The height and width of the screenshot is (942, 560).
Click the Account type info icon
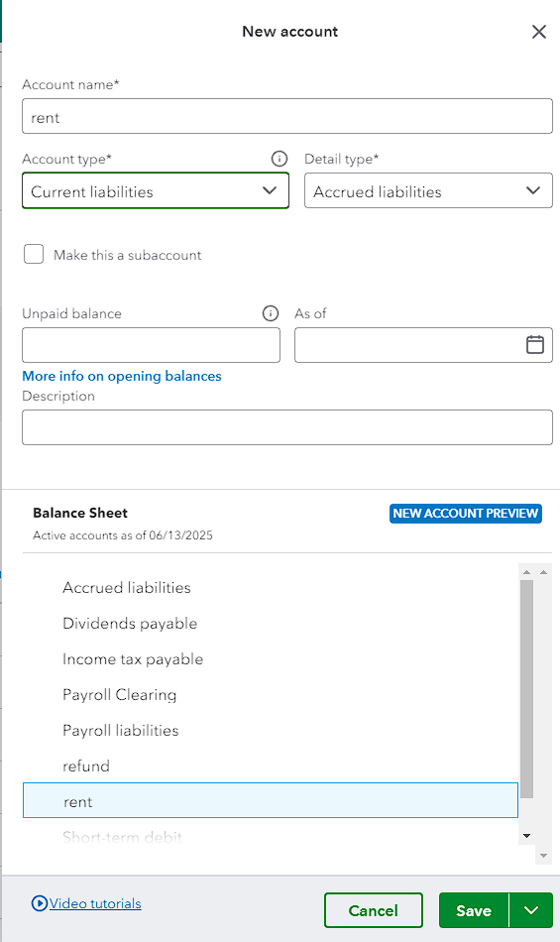coord(280,159)
